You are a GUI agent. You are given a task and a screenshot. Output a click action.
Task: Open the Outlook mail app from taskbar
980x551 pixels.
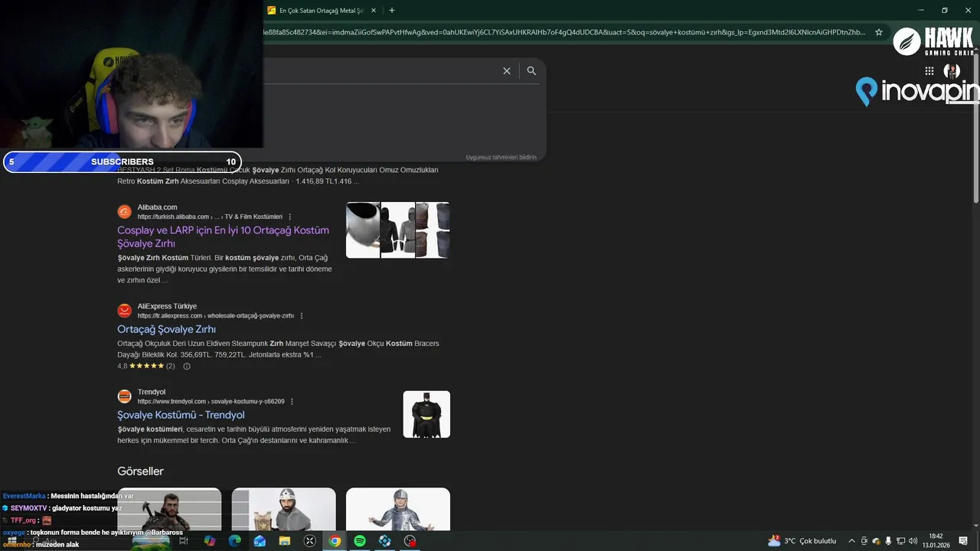[260, 541]
